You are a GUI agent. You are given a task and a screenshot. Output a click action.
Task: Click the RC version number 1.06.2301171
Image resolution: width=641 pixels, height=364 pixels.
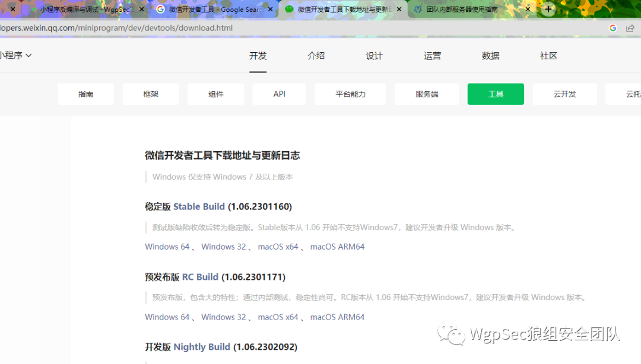point(253,277)
